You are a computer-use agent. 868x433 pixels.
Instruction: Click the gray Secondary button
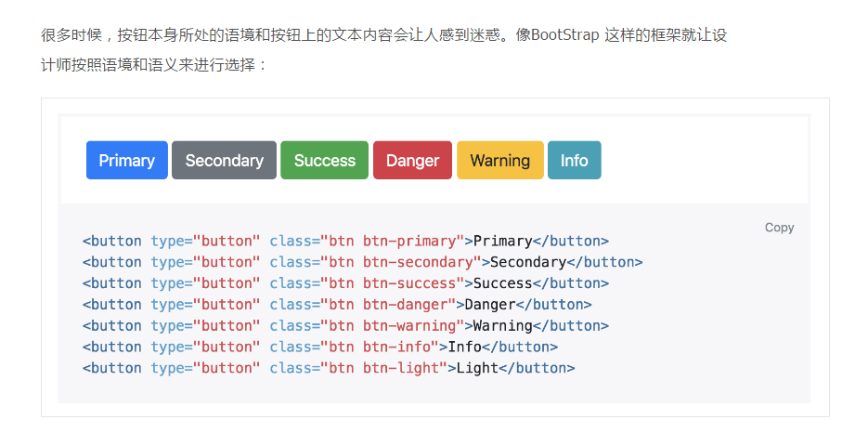point(224,160)
